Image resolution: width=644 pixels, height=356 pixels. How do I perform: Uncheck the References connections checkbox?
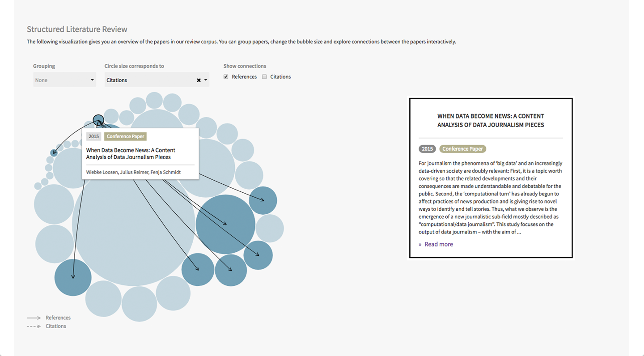(x=226, y=77)
